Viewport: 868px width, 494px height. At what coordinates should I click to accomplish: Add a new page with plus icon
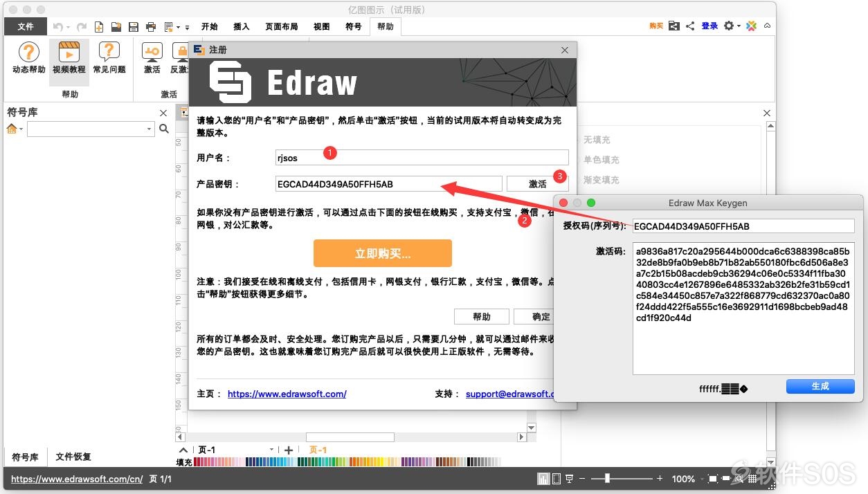coord(289,450)
